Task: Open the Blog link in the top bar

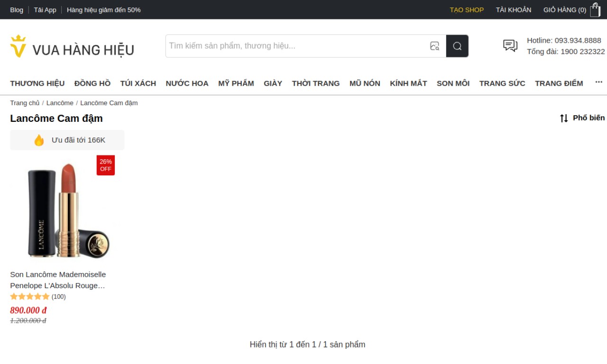Action: point(17,10)
